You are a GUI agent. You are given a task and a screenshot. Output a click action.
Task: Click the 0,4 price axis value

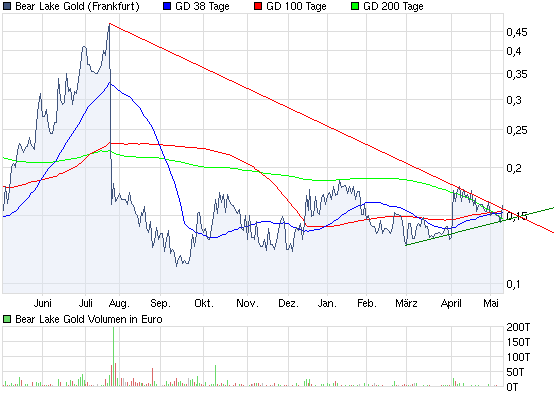tap(514, 51)
